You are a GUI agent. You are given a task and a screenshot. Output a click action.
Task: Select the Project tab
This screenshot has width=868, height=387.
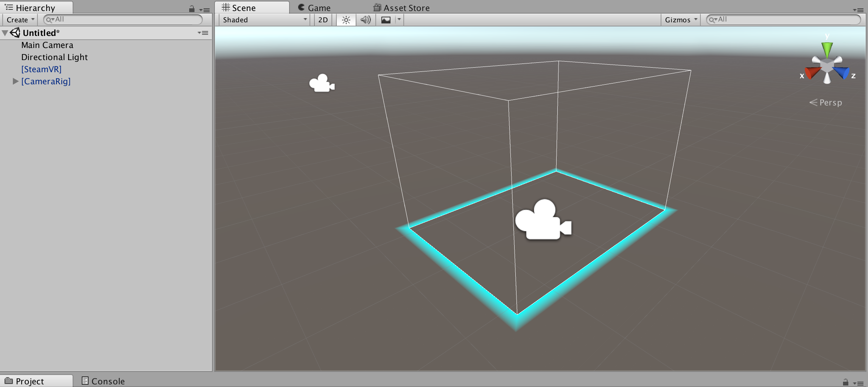point(36,381)
